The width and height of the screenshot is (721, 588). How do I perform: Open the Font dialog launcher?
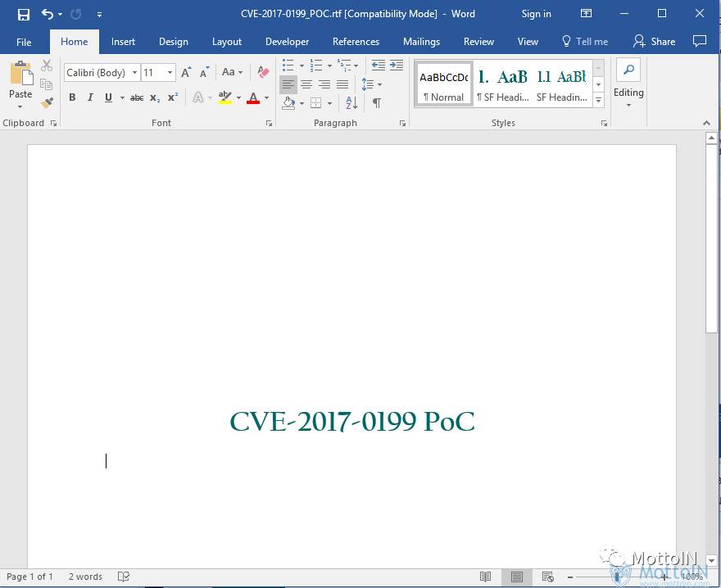[x=269, y=123]
